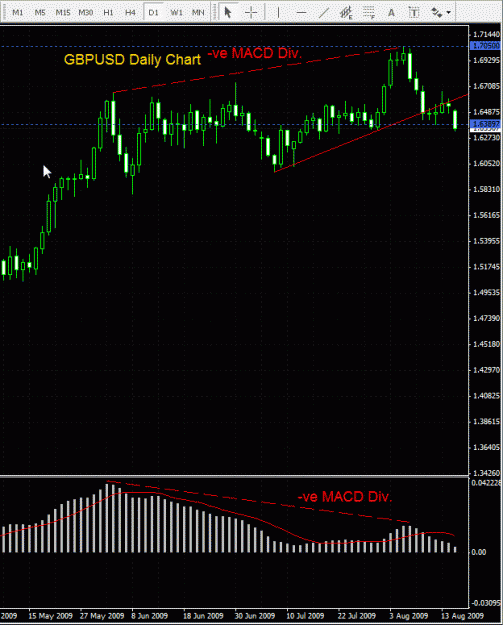Select the lower '-ve MACD Div.' annotation in MACD pane

pyautogui.click(x=345, y=497)
